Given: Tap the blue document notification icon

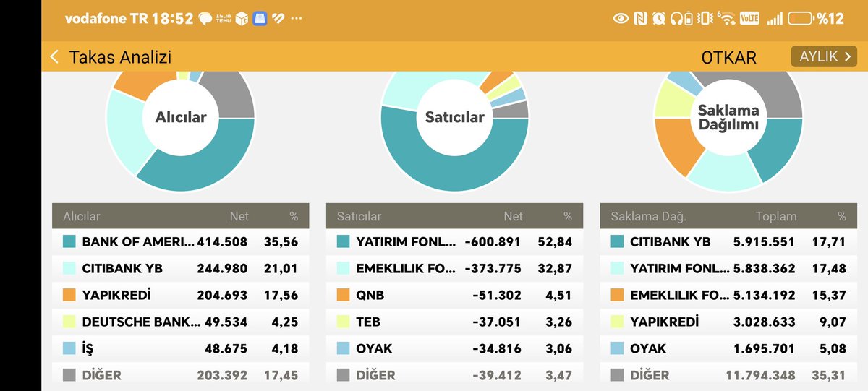Looking at the screenshot, I should (x=260, y=19).
